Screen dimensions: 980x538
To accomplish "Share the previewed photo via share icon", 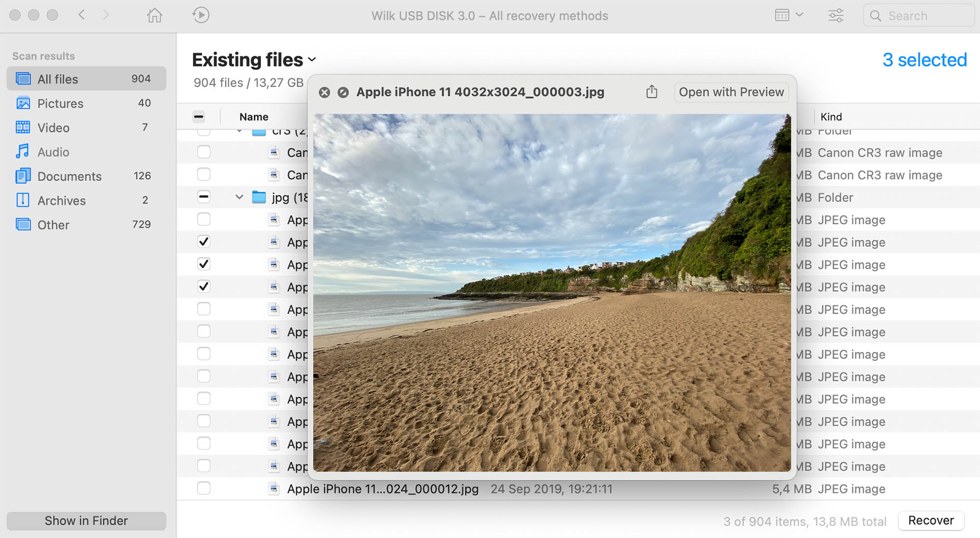I will 651,92.
